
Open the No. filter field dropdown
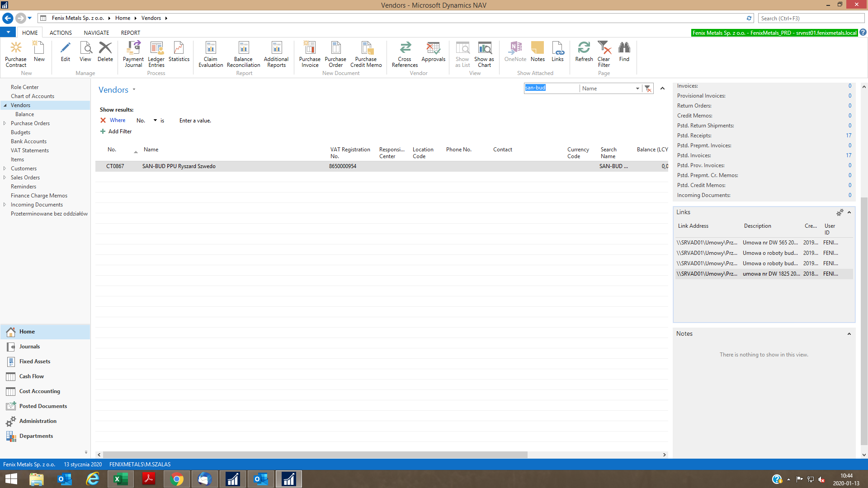(155, 120)
